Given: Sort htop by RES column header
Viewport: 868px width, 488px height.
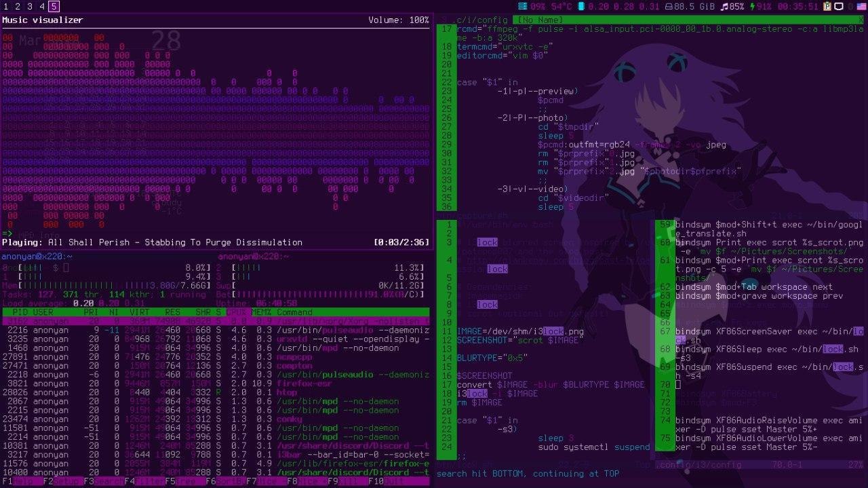Looking at the screenshot, I should [x=174, y=313].
